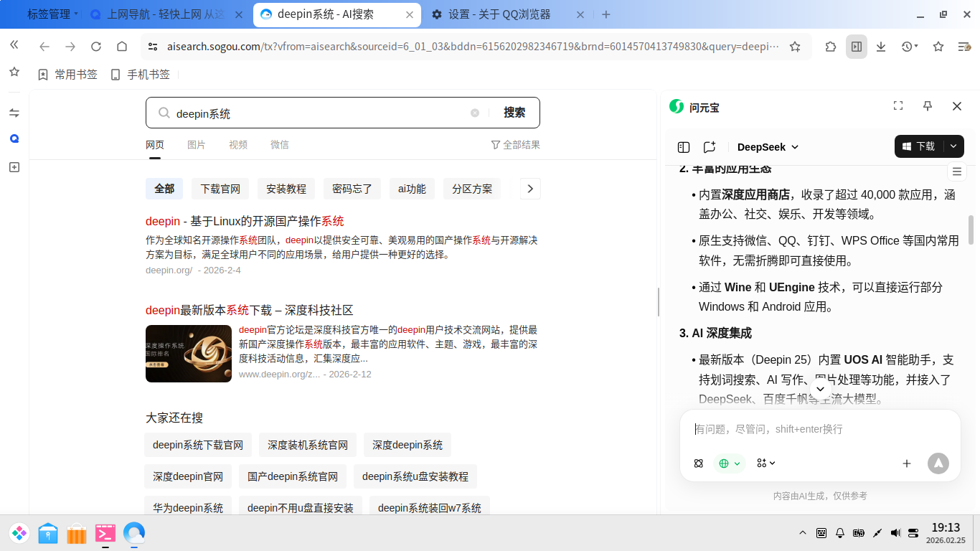This screenshot has height=551, width=980.
Task: Click the 搜索 search button
Action: pos(514,113)
